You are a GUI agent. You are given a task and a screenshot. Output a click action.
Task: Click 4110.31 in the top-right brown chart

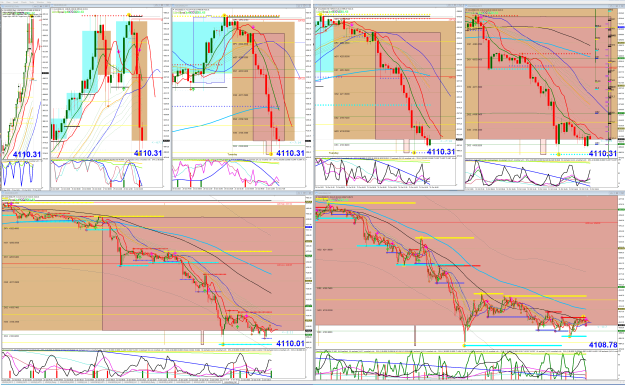pyautogui.click(x=603, y=153)
